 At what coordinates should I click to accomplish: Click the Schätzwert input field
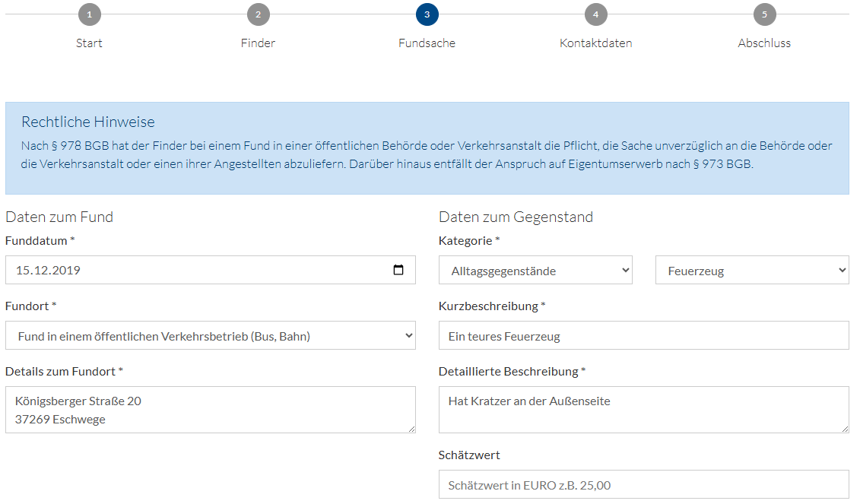643,484
